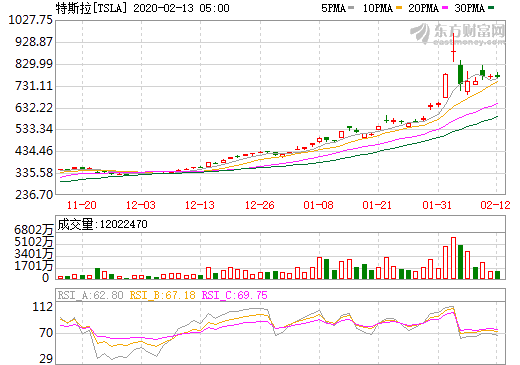520x365 pixels.
Task: Click the 6802万 volume axis label
Action: pyautogui.click(x=34, y=230)
